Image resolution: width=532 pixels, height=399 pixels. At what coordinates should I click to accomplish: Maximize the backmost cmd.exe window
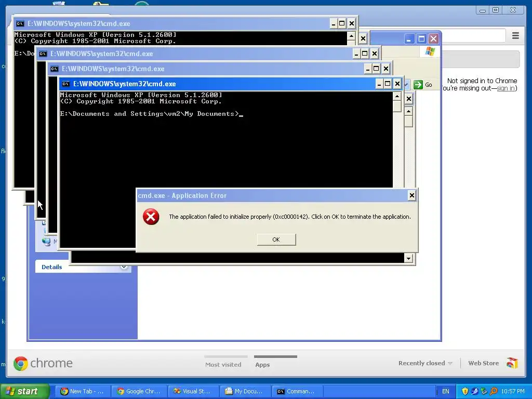click(x=342, y=23)
